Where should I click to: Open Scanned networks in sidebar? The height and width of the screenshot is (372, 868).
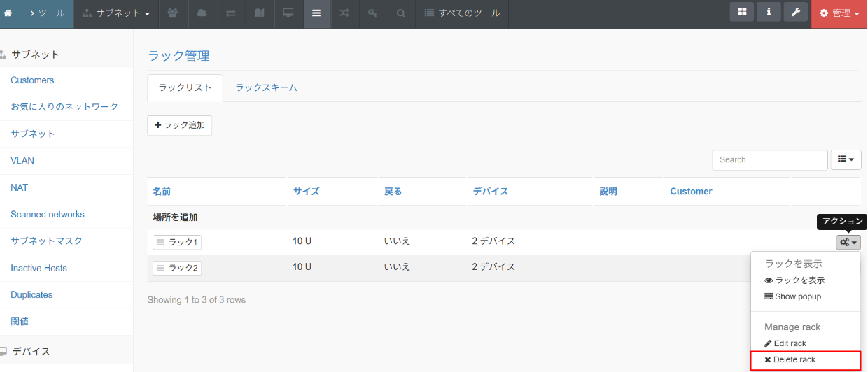48,214
